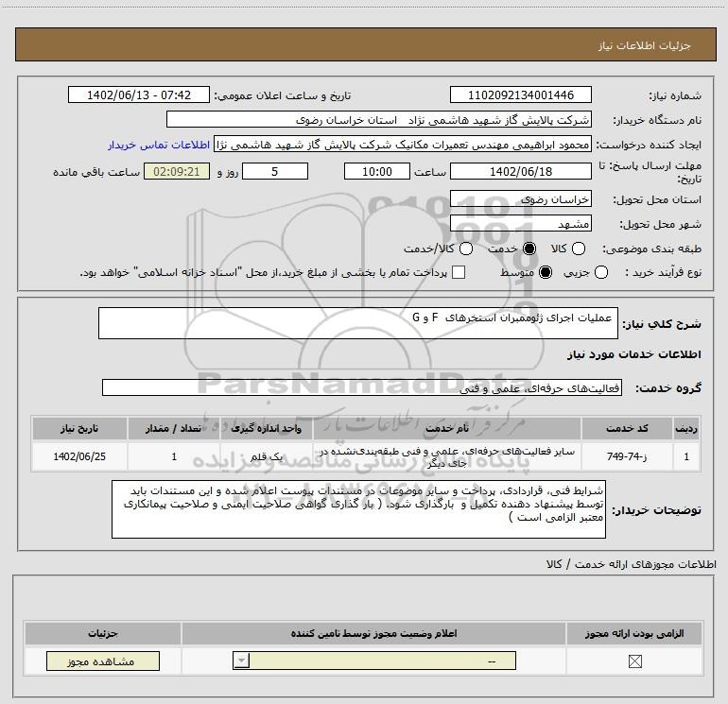The width and height of the screenshot is (728, 704).
Task: Open اطلاعات تماس خریدار link
Action: [x=159, y=145]
